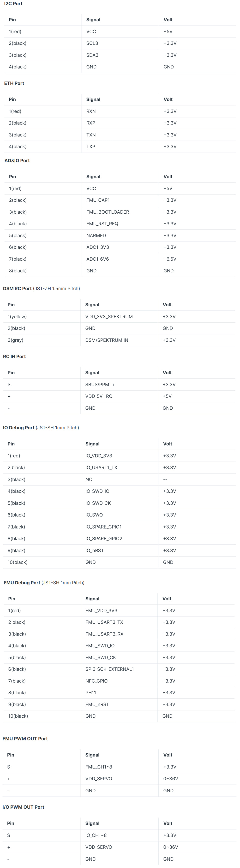The image size is (240, 868).
Task: Click the 3(gray) pin cell
Action: point(16,340)
